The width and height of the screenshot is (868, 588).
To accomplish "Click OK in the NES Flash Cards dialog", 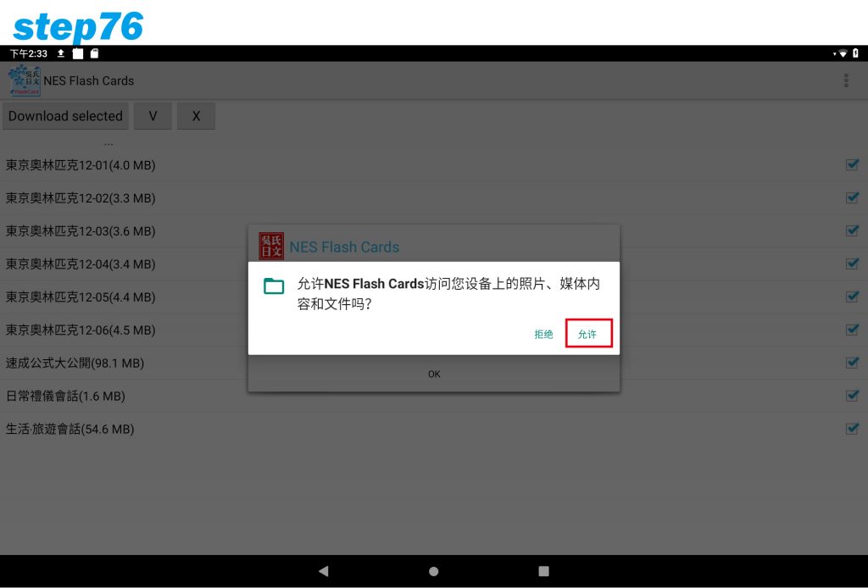I will (434, 374).
